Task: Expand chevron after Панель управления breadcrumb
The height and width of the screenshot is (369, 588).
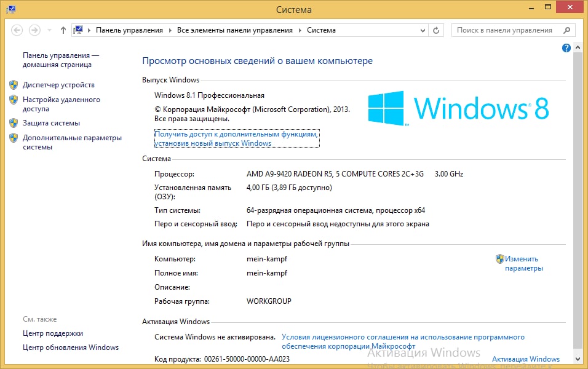Action: (170, 30)
